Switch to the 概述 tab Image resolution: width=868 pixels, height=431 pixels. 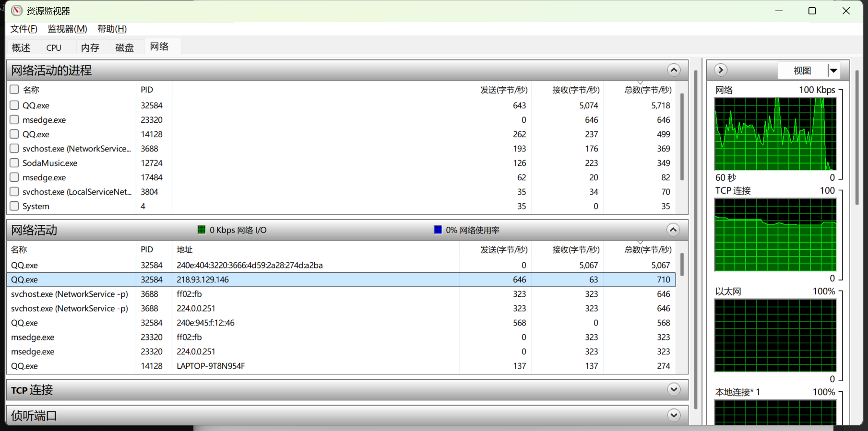[21, 47]
